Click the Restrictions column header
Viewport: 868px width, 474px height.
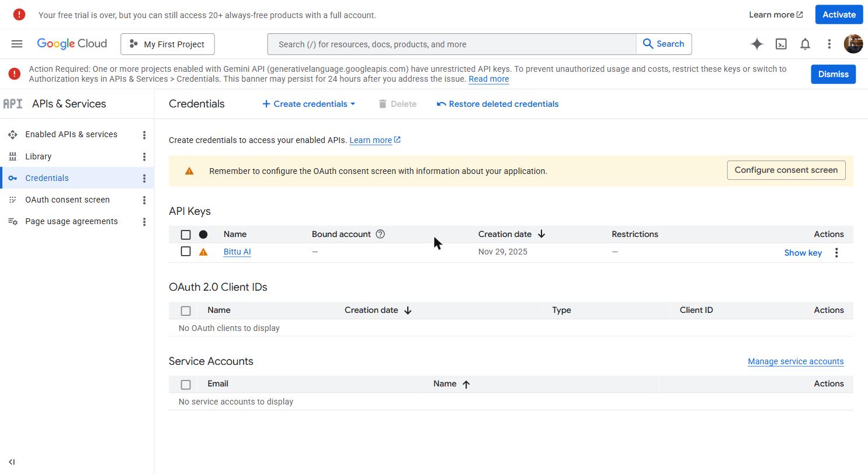coord(635,234)
